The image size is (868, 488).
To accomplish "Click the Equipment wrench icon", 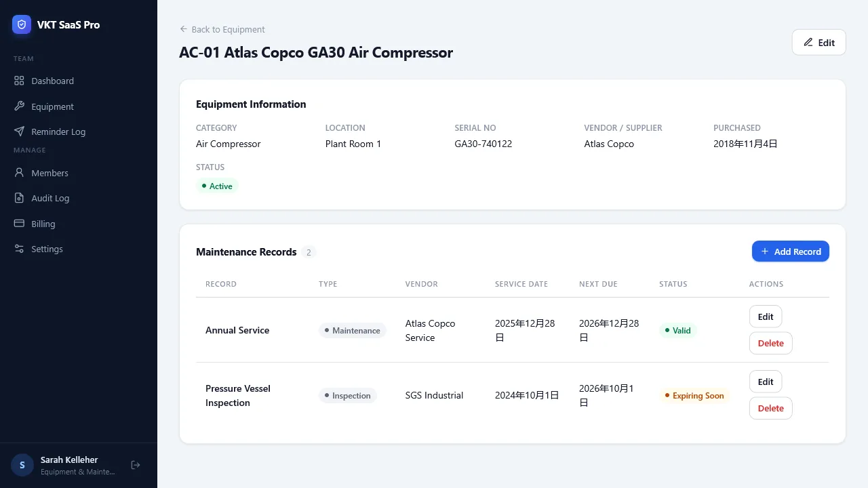I will point(19,106).
